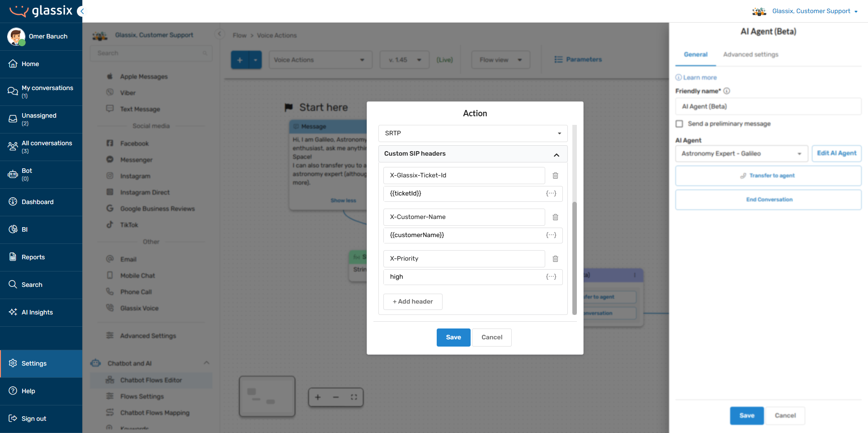Click the Friendly name input field
This screenshot has width=868, height=433.
point(768,107)
